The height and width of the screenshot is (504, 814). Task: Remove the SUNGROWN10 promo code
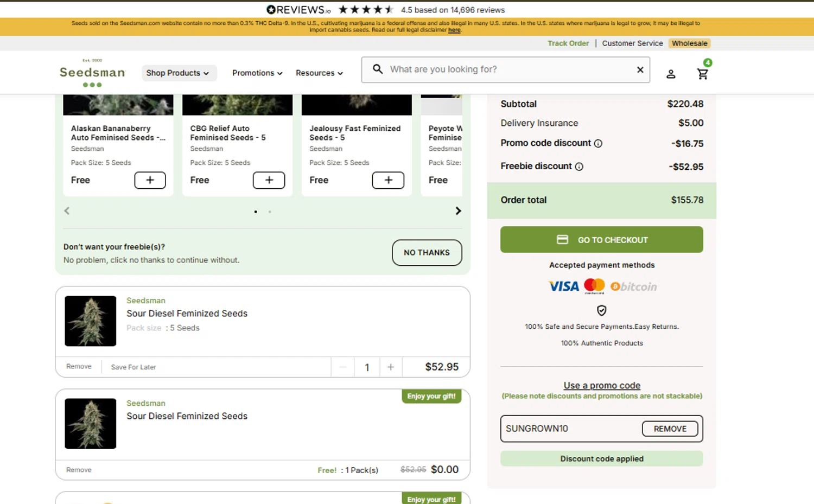[670, 429]
